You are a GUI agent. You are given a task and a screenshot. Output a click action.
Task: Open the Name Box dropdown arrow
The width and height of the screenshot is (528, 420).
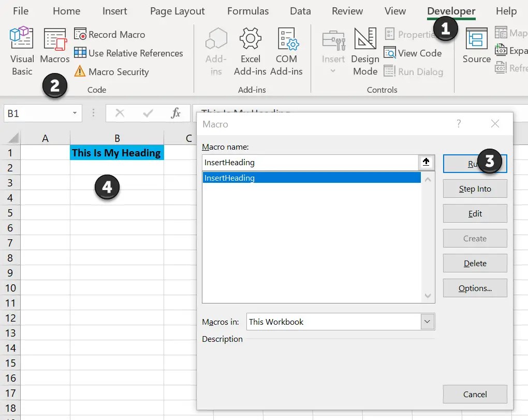74,113
